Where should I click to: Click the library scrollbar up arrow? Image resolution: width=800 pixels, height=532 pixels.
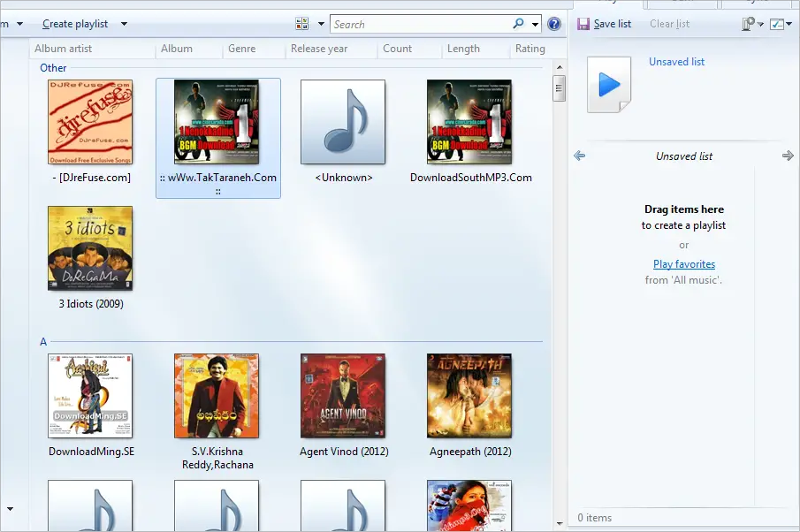560,67
